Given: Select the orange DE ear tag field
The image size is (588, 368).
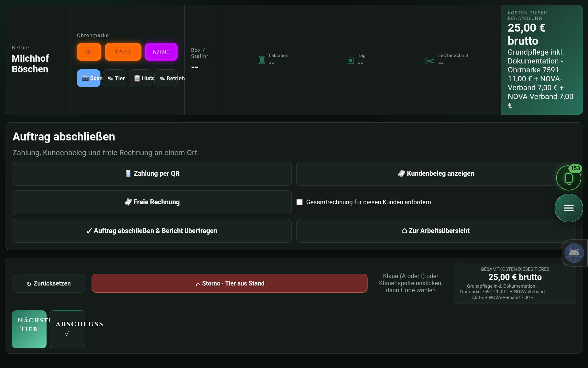Looking at the screenshot, I should click(x=89, y=52).
